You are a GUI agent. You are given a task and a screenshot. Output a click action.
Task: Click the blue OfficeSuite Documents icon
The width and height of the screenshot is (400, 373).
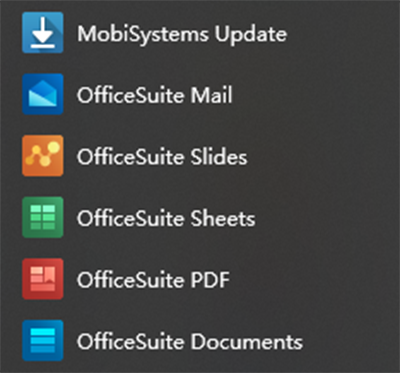[43, 340]
